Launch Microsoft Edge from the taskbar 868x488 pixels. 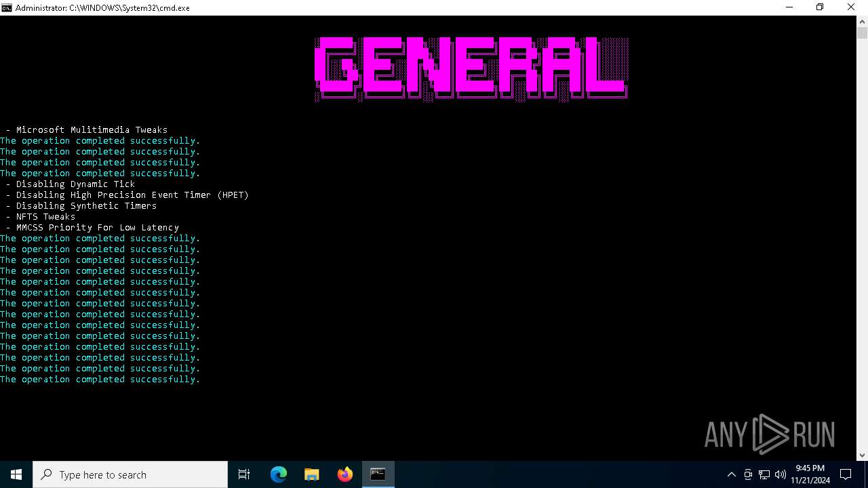(x=279, y=474)
